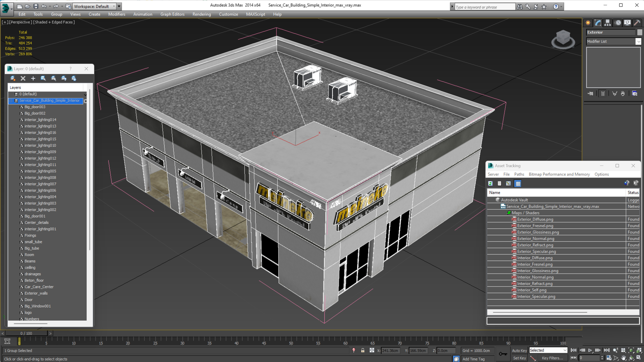This screenshot has height=362, width=644.
Task: Click Delete layer X icon in Layer dialog
Action: pyautogui.click(x=23, y=78)
